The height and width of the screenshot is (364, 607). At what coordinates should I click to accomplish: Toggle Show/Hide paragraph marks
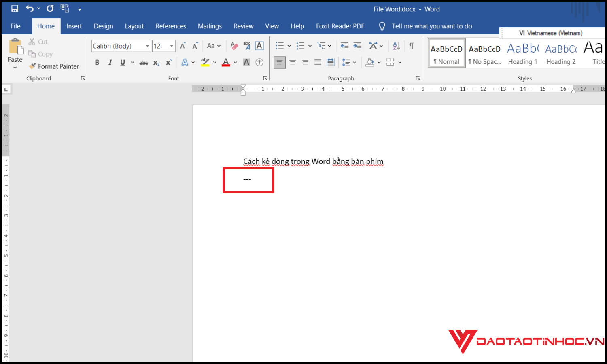coord(412,46)
